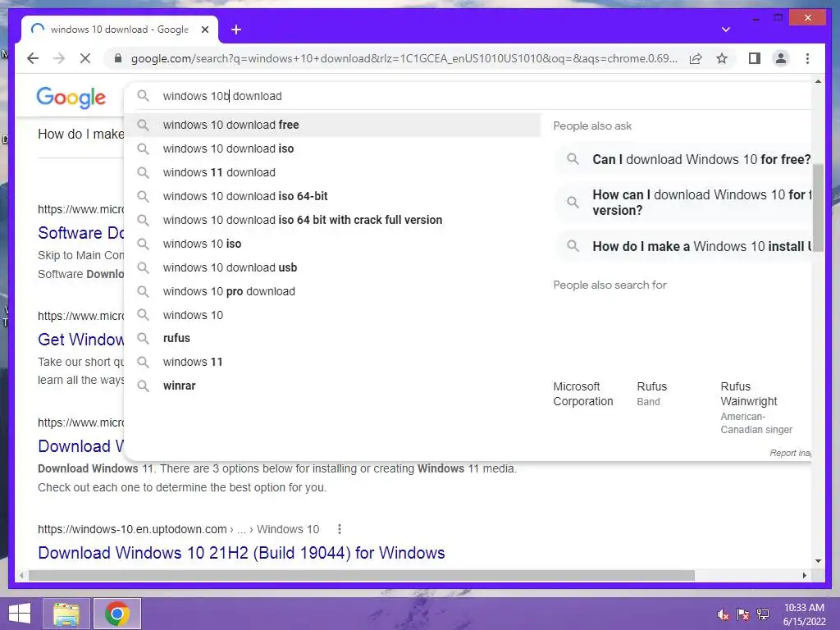The width and height of the screenshot is (840, 630).
Task: Open the 'Get Window...' result link
Action: (x=80, y=340)
